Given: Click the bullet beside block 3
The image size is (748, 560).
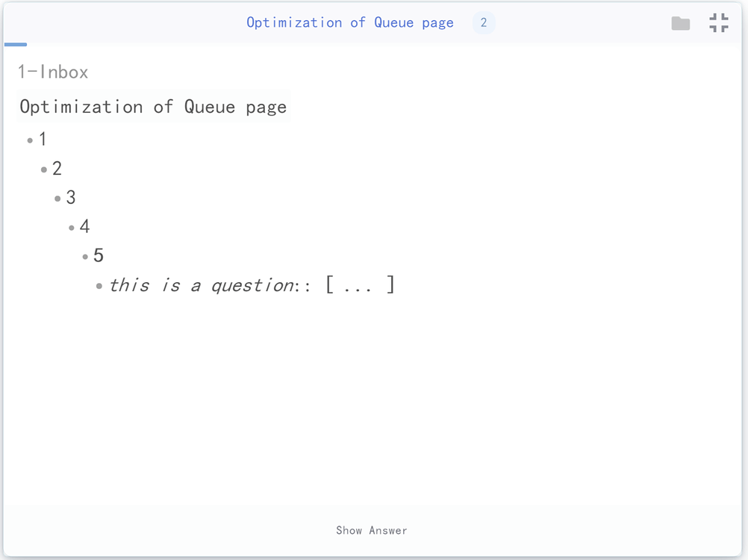Looking at the screenshot, I should [57, 198].
